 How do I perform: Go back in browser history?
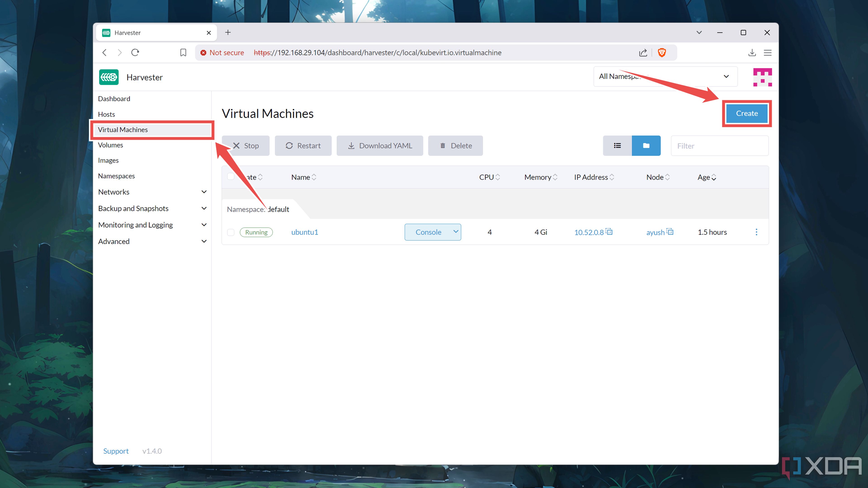104,53
